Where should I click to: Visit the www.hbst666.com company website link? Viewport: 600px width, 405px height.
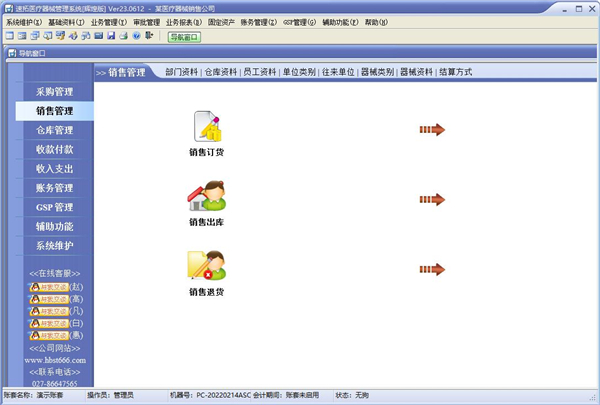click(x=55, y=360)
